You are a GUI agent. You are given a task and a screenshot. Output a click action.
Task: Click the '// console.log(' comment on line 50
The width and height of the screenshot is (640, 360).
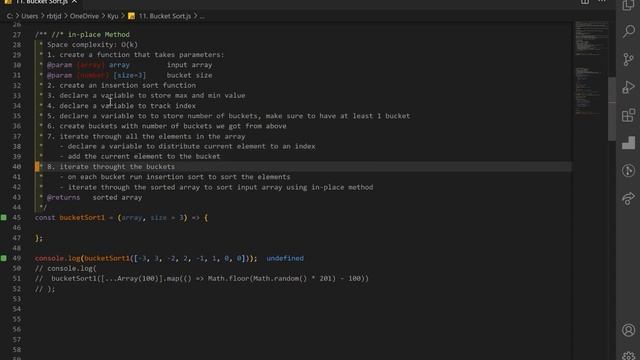(x=66, y=269)
